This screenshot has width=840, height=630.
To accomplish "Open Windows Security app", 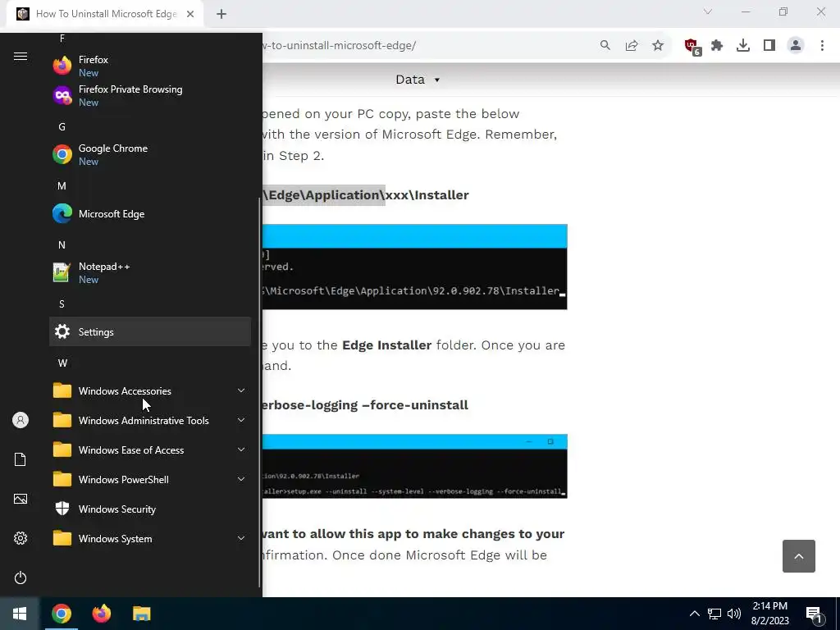I will pyautogui.click(x=150, y=509).
